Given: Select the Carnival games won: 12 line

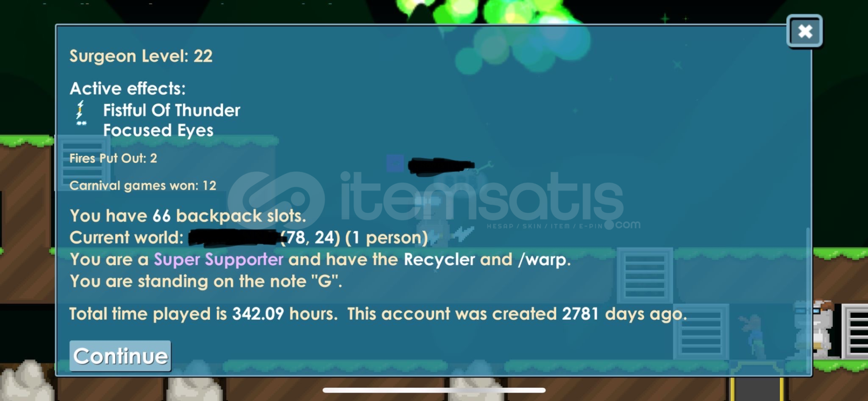Looking at the screenshot, I should (142, 186).
